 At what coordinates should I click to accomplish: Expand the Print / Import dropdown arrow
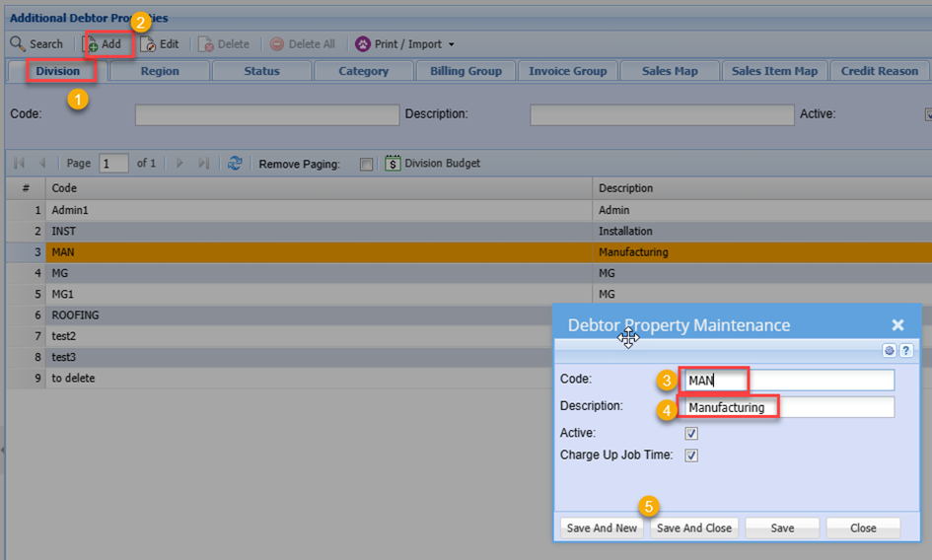pyautogui.click(x=452, y=44)
